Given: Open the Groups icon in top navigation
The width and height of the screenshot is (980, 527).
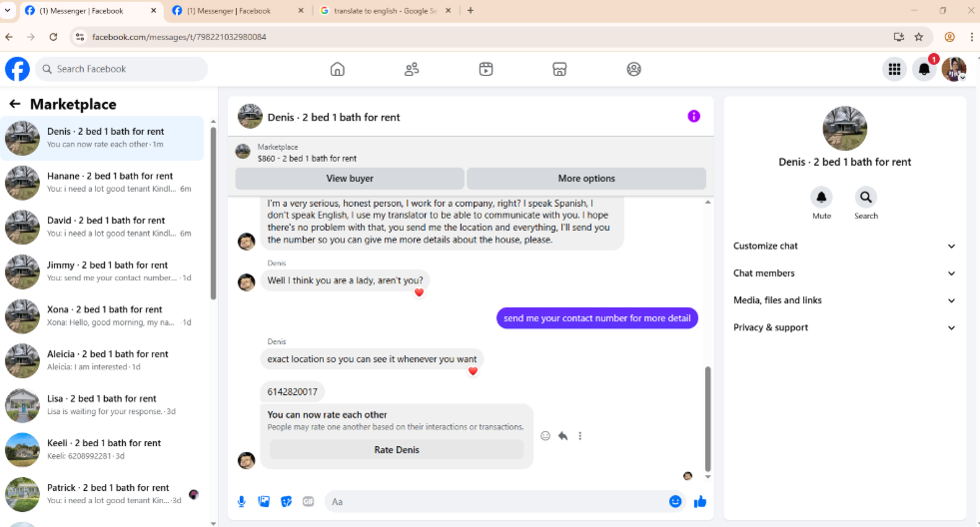Looking at the screenshot, I should click(633, 69).
